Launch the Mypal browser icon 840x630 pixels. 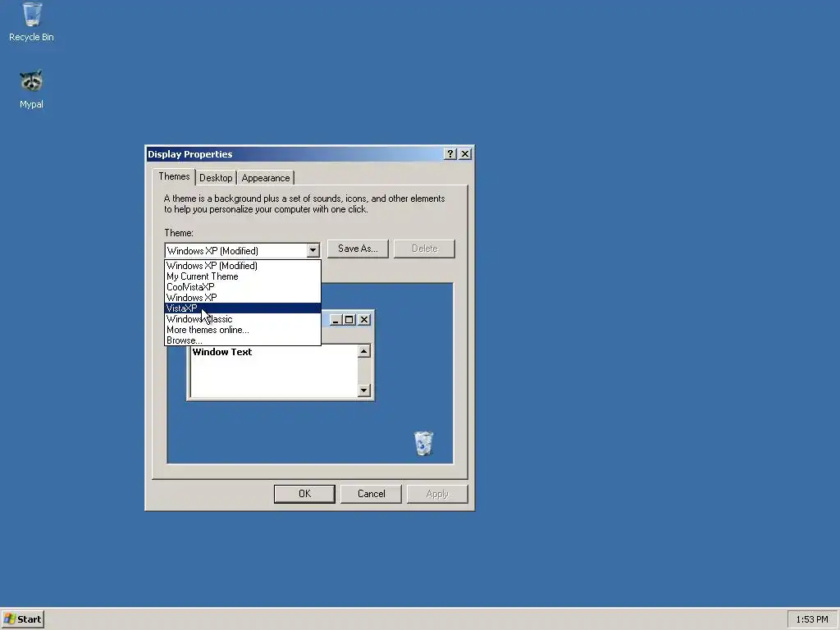32,89
